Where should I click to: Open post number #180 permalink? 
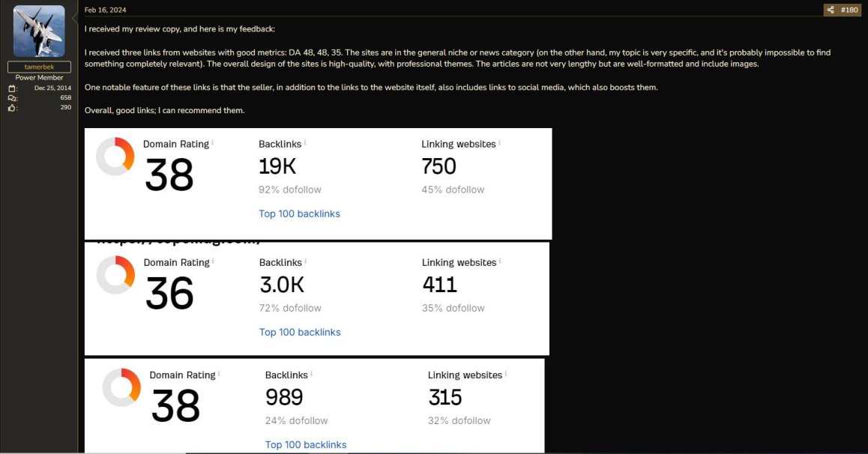tap(849, 10)
